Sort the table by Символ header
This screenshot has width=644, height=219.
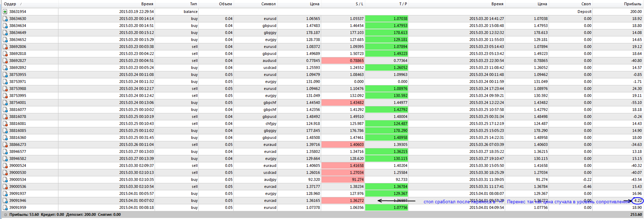click(x=268, y=4)
